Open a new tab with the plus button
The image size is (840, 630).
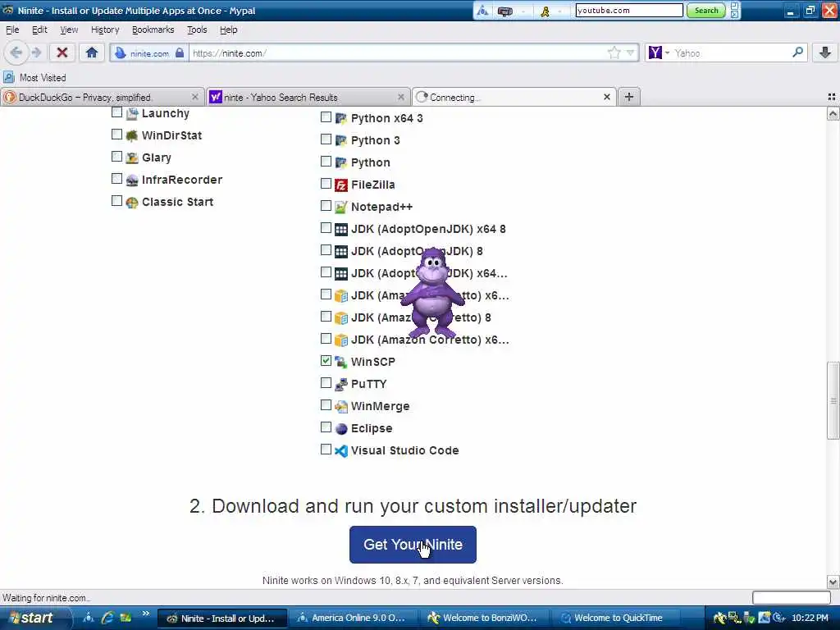(x=629, y=97)
